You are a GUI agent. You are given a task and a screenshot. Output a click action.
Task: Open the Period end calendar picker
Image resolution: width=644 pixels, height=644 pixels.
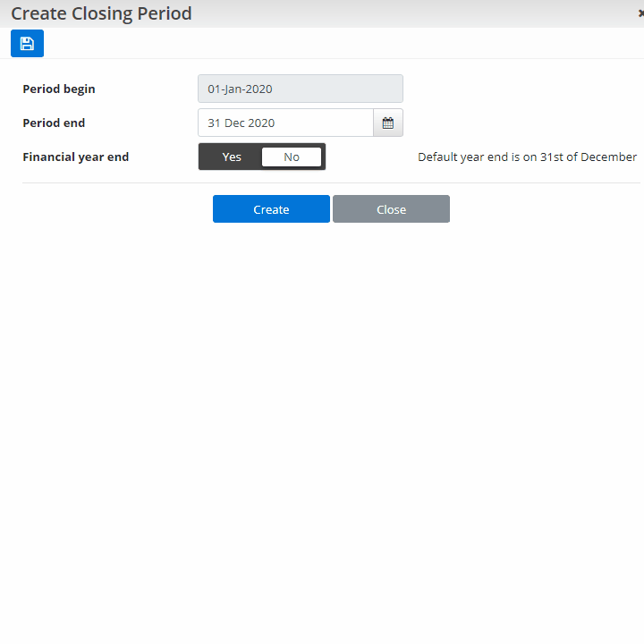[x=388, y=123]
